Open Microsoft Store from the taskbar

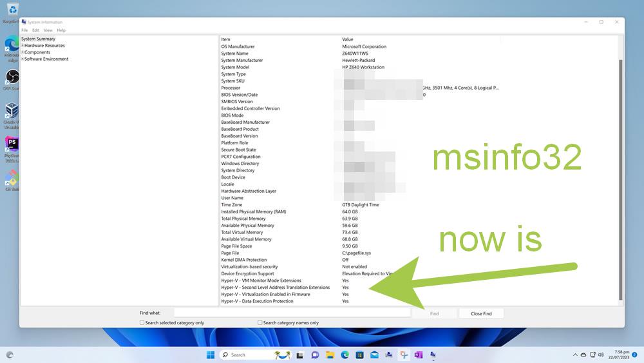[x=359, y=355]
